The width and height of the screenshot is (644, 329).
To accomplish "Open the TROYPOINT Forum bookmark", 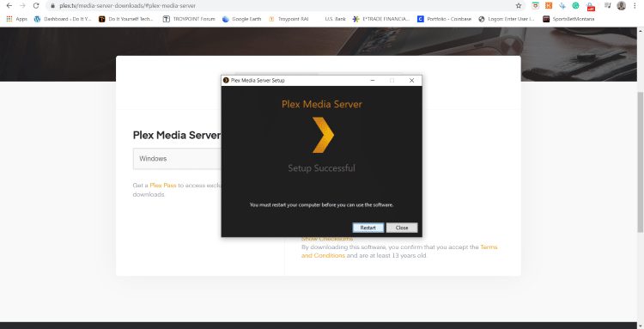I will click(189, 19).
